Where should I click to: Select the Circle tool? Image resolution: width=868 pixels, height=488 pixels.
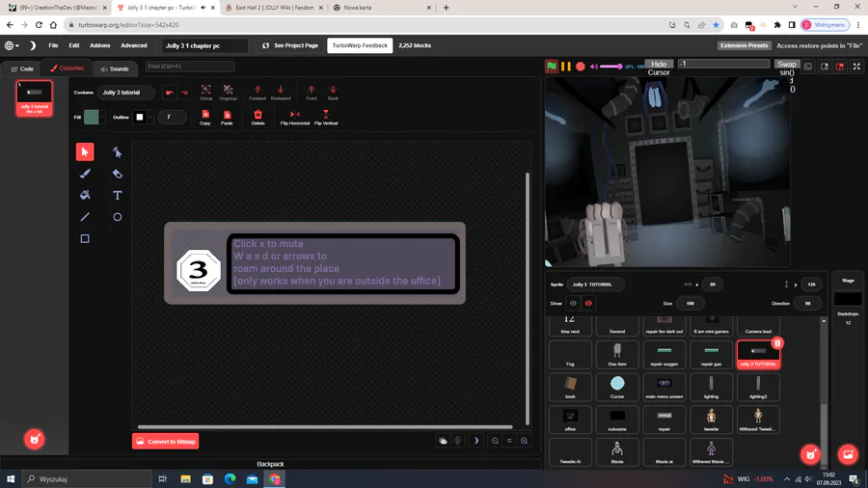click(x=118, y=217)
